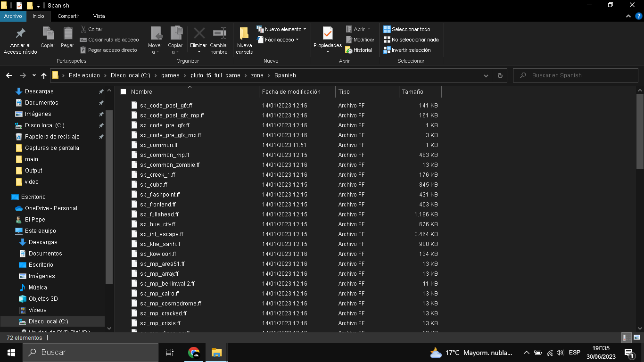The height and width of the screenshot is (362, 644).
Task: Select the sp_common_zombie.ff file
Action: (170, 165)
